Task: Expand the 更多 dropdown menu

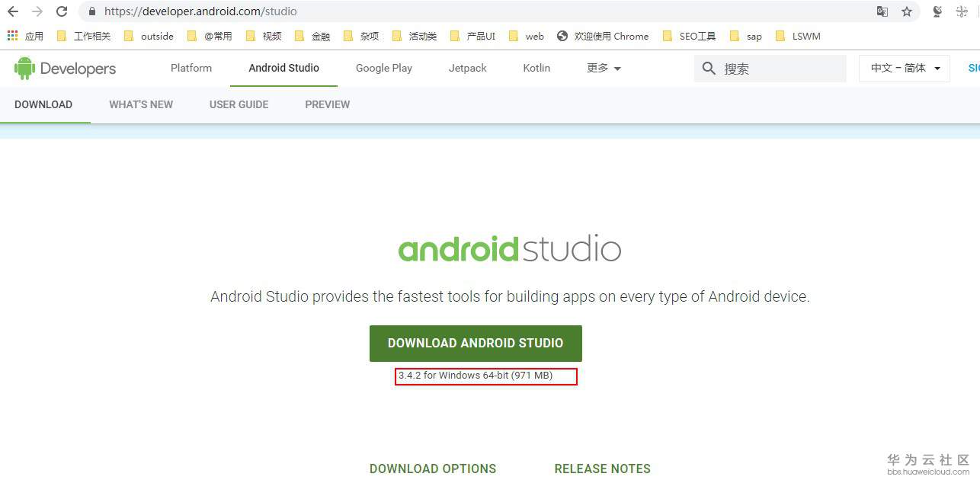Action: [604, 68]
